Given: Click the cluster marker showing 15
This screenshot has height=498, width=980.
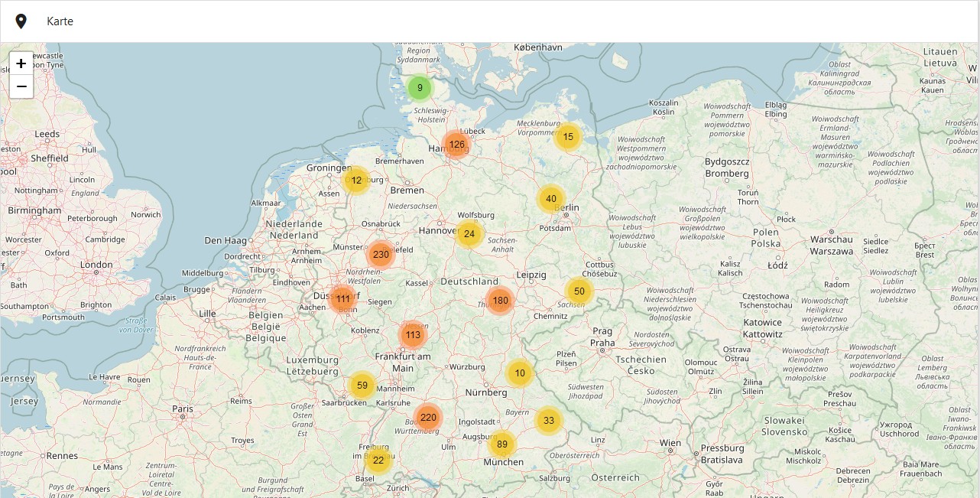Looking at the screenshot, I should pyautogui.click(x=568, y=137).
